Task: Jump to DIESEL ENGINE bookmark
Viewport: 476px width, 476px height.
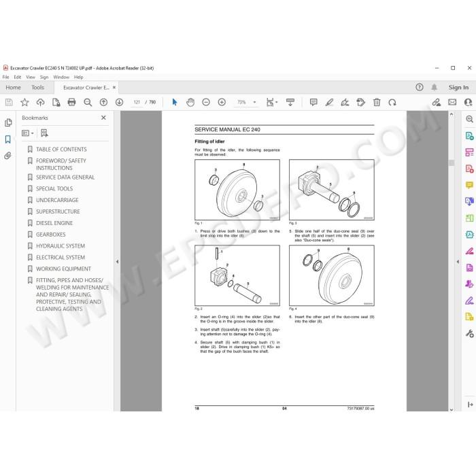Action: click(x=54, y=223)
